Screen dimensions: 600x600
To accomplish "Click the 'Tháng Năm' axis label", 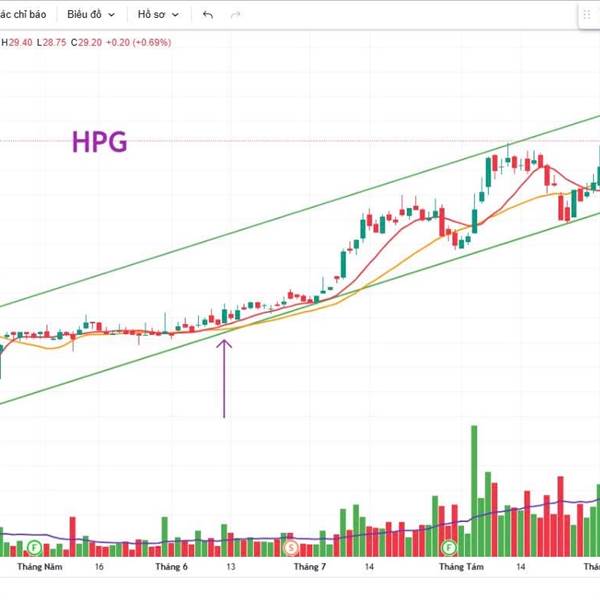I will pyautogui.click(x=40, y=567).
